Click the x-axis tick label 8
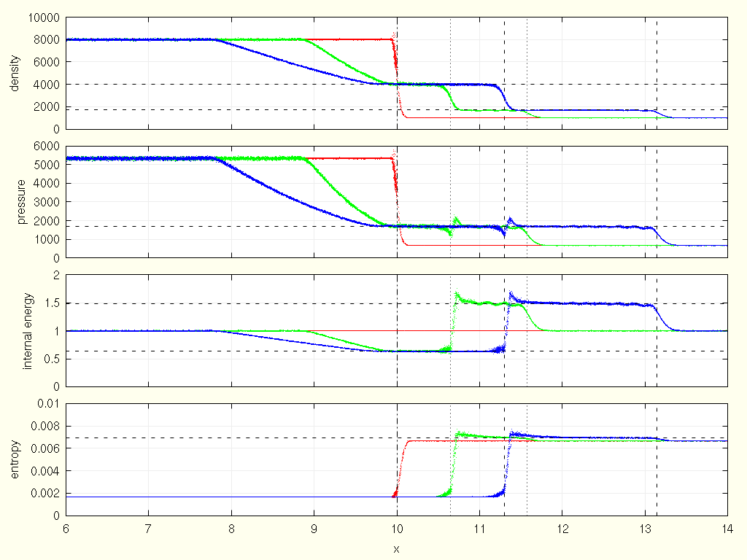The image size is (747, 560). (x=231, y=529)
